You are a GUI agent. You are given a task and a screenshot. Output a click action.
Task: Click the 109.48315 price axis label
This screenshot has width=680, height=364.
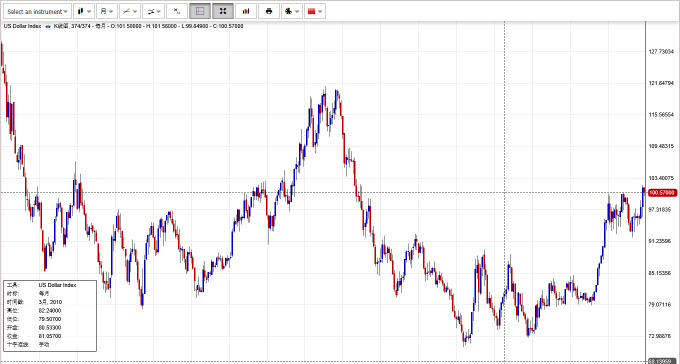pyautogui.click(x=661, y=146)
